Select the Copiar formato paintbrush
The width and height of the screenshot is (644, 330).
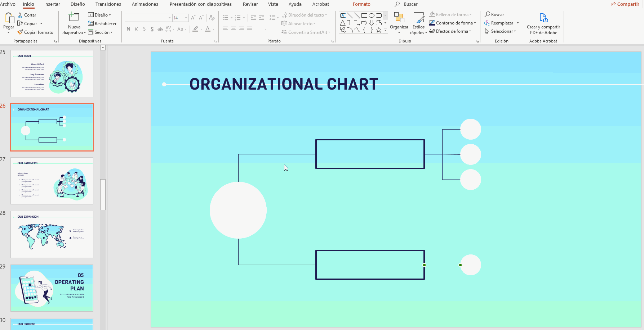point(35,32)
